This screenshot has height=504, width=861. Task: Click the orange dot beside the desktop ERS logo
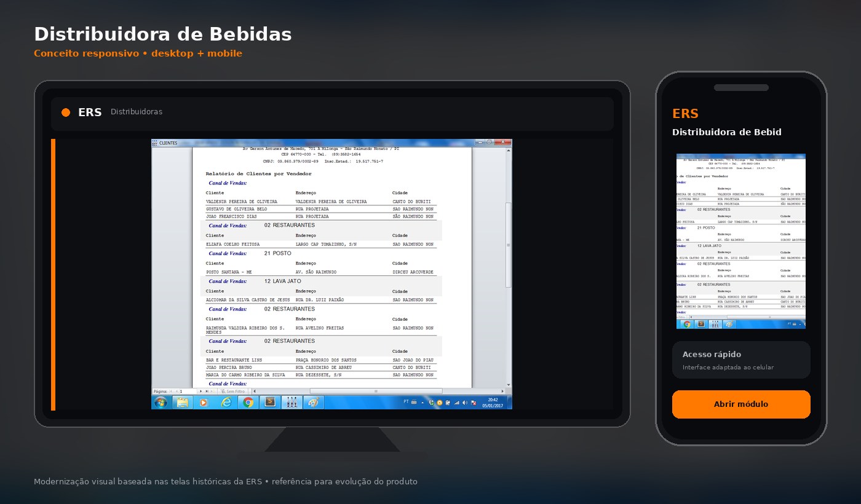point(66,112)
